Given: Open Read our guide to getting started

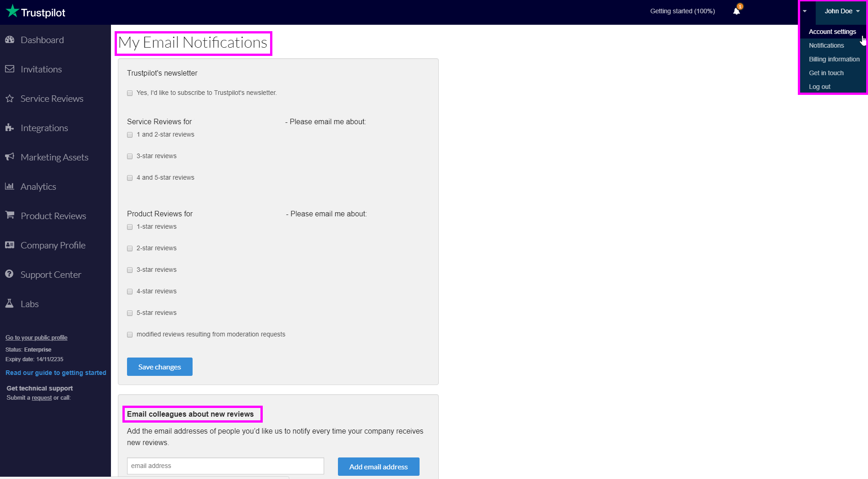Looking at the screenshot, I should pyautogui.click(x=56, y=373).
